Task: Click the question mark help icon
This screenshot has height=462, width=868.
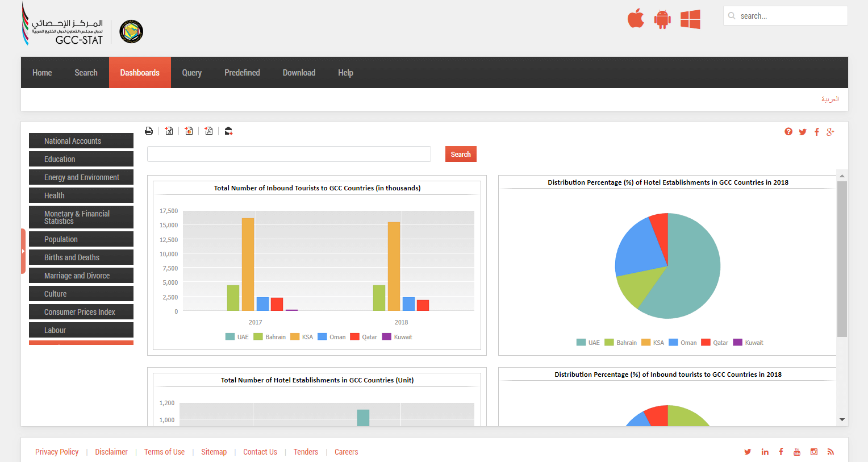Action: pos(788,132)
